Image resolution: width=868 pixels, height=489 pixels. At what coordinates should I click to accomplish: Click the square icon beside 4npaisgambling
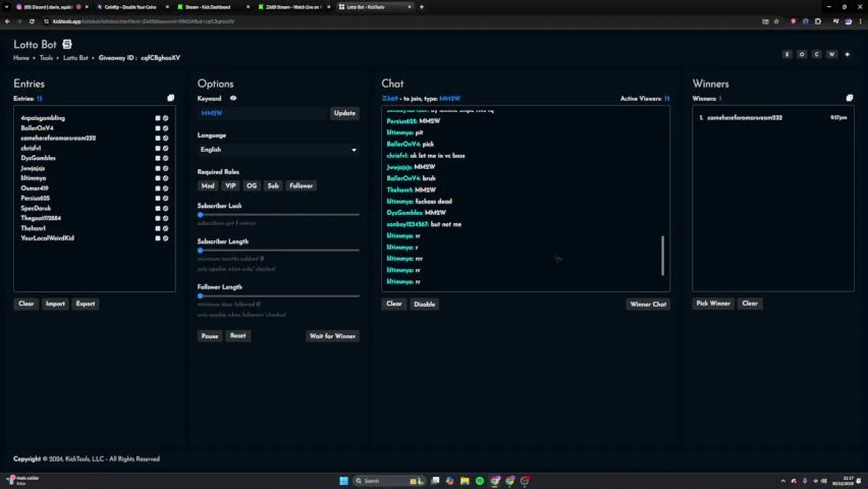pos(158,117)
